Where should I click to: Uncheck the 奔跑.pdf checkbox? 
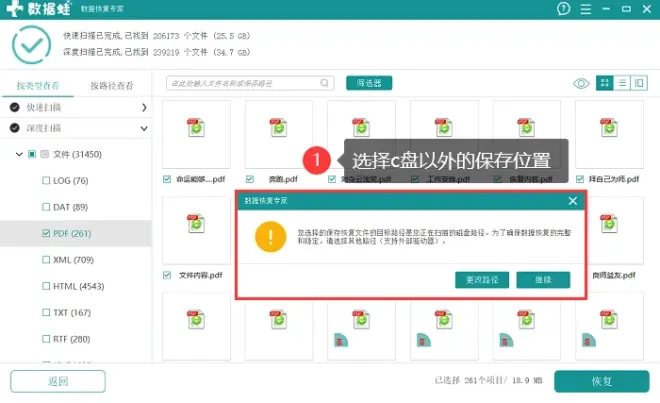pyautogui.click(x=250, y=179)
